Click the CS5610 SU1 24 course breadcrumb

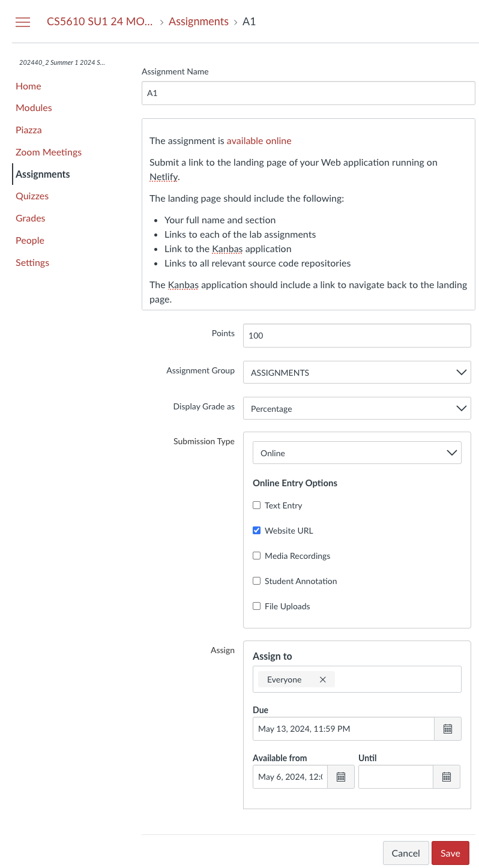point(100,22)
